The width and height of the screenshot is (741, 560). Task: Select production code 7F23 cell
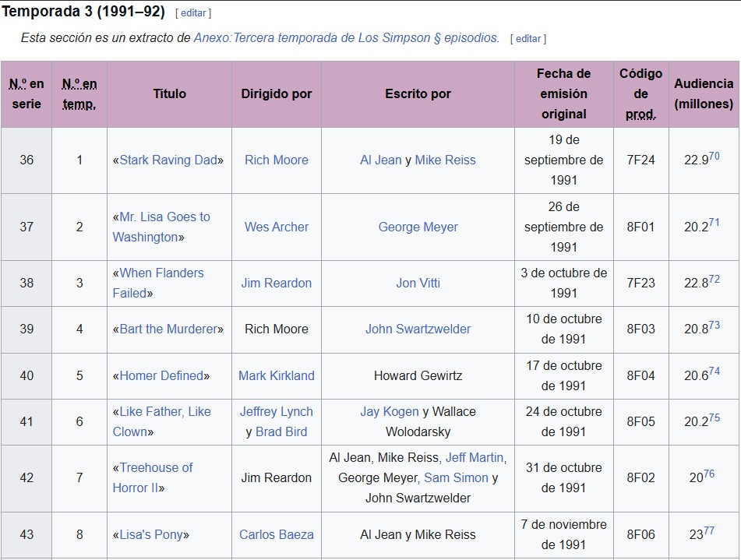pos(640,283)
